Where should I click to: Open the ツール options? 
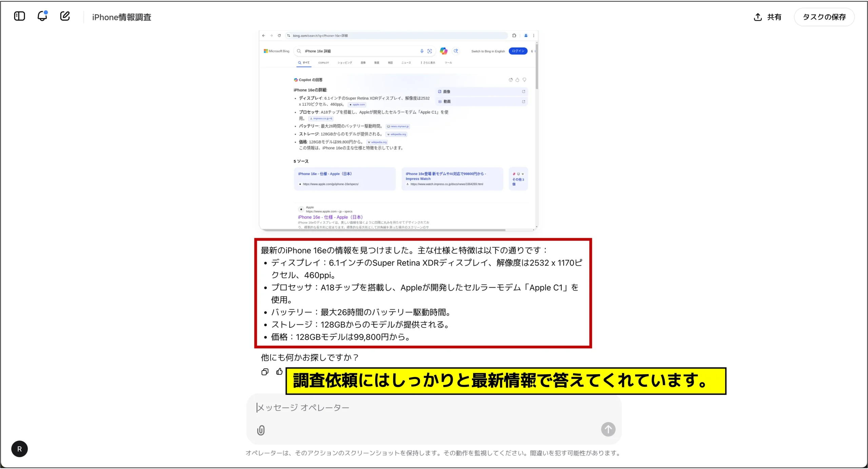pyautogui.click(x=448, y=63)
